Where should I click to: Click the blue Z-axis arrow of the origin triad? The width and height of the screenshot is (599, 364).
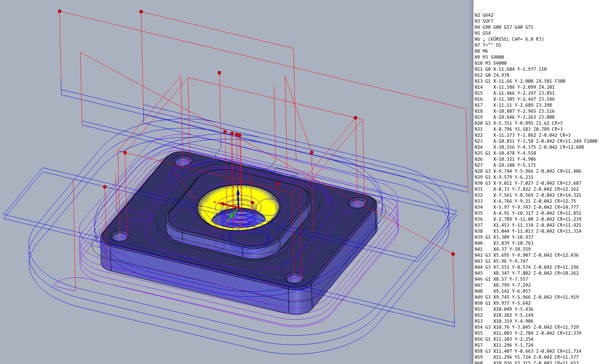point(238,197)
